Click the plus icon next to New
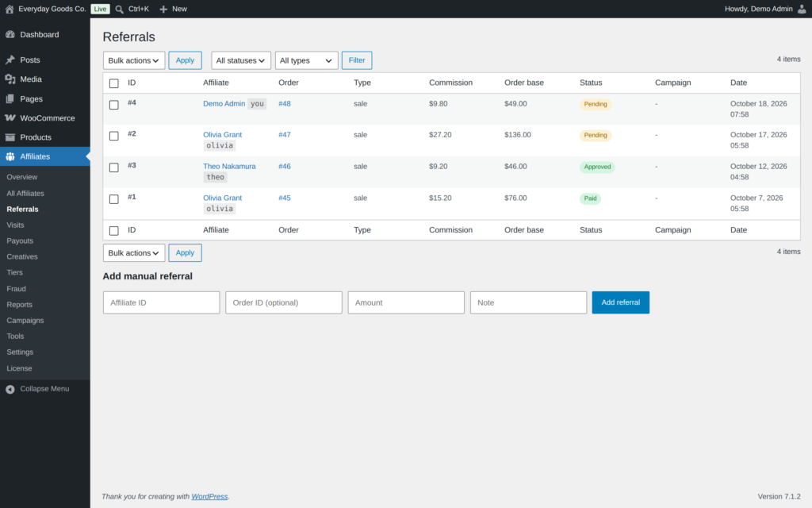Viewport: 812px width, 508px height. [163, 10]
